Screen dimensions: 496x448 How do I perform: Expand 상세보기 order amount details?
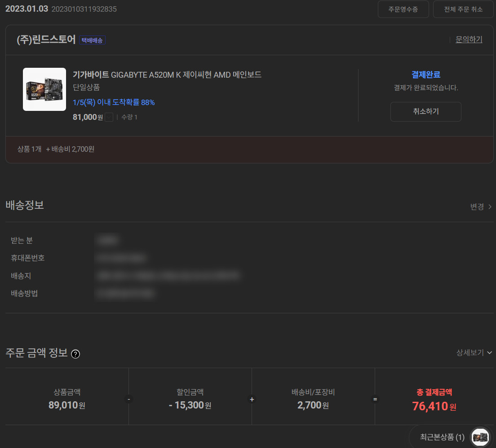pos(474,352)
